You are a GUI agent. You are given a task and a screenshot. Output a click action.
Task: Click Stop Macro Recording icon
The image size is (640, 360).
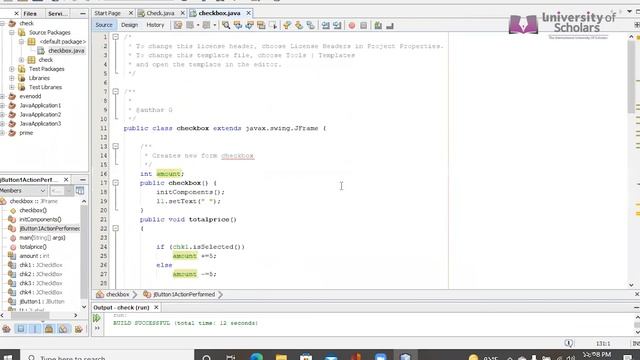[364, 25]
